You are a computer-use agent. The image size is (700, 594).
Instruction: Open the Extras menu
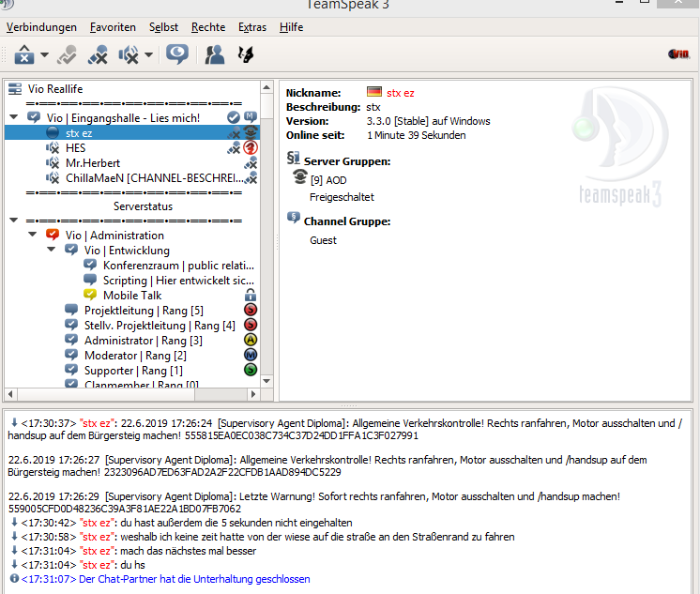click(252, 27)
